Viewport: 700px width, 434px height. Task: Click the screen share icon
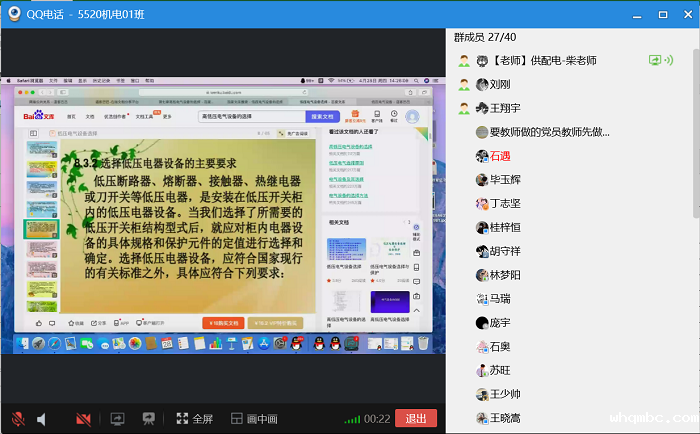[117, 418]
